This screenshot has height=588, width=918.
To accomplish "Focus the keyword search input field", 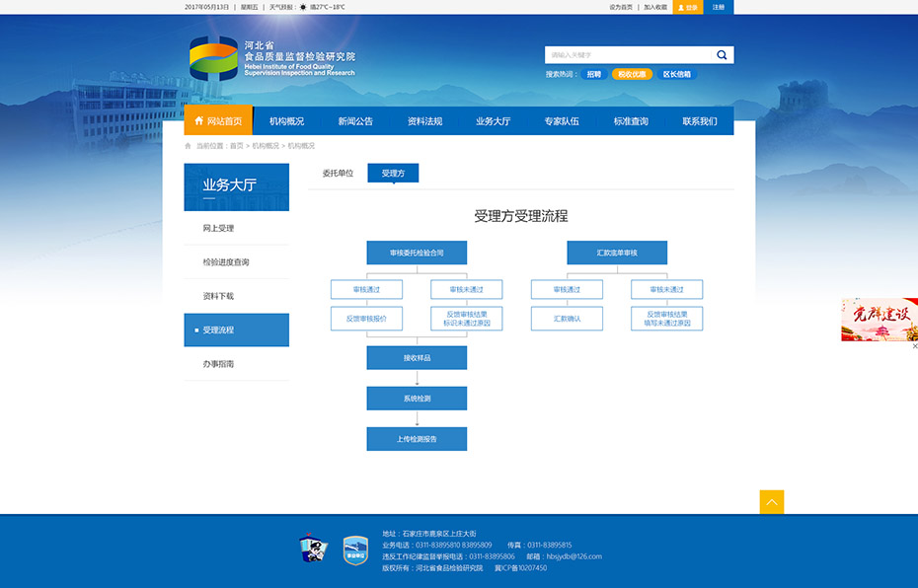I will pyautogui.click(x=628, y=55).
